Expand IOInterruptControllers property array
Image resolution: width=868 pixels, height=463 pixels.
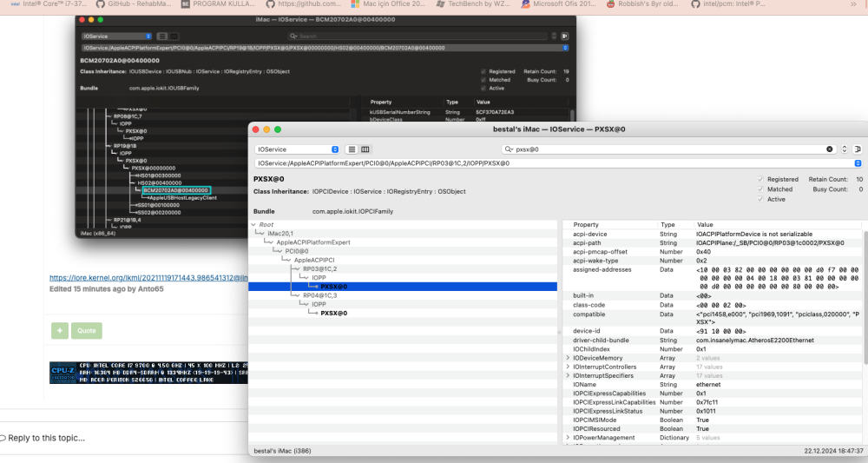pos(568,367)
